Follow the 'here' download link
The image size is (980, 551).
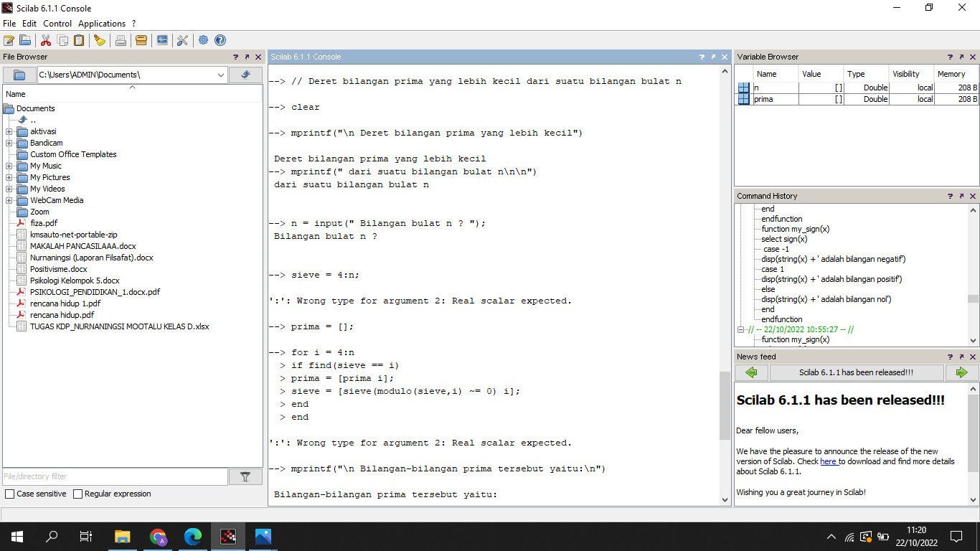point(829,461)
